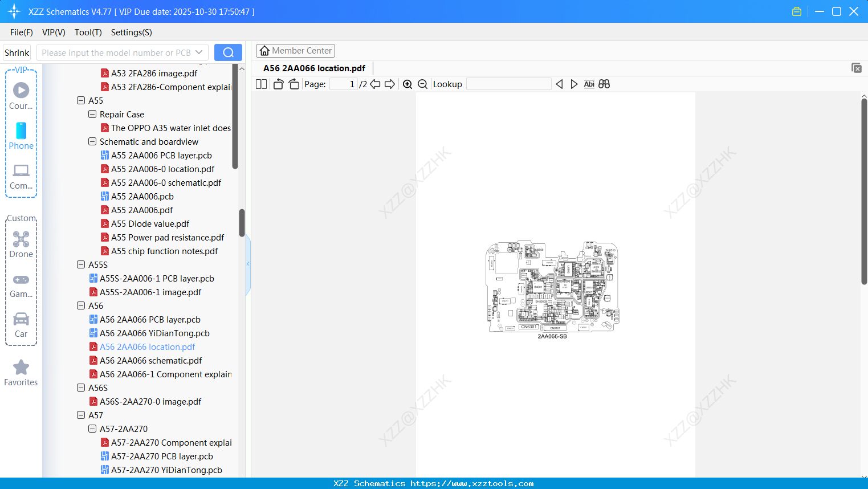Collapse the A57 tree node
Screen dimensions: 868x489
pyautogui.click(x=81, y=415)
